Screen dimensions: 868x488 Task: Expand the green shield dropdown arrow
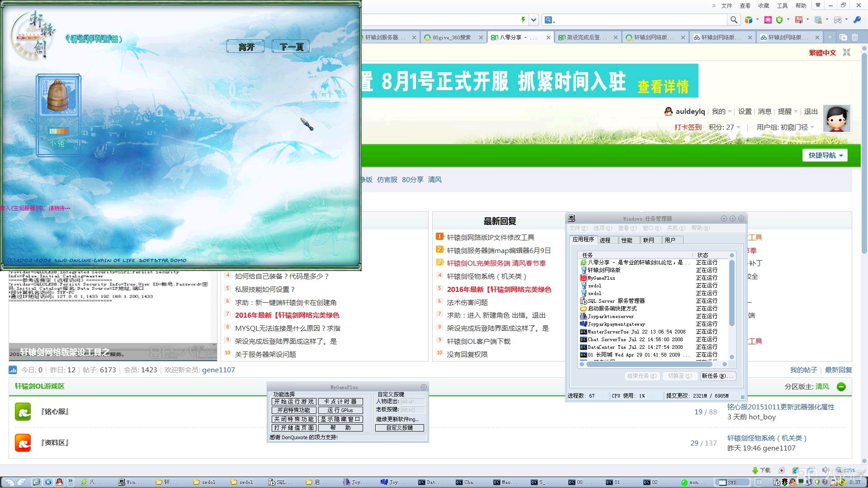(x=788, y=19)
